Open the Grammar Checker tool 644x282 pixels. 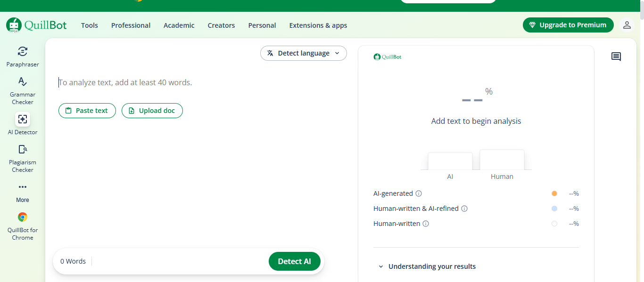[x=23, y=82]
